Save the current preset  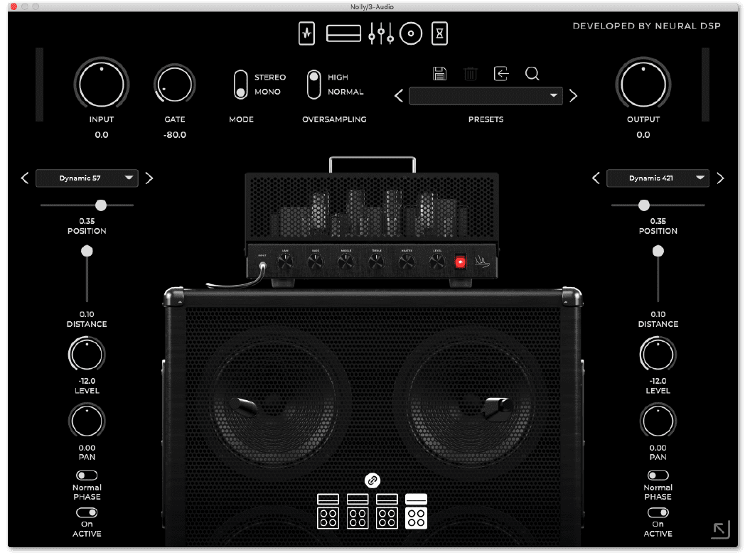[440, 73]
